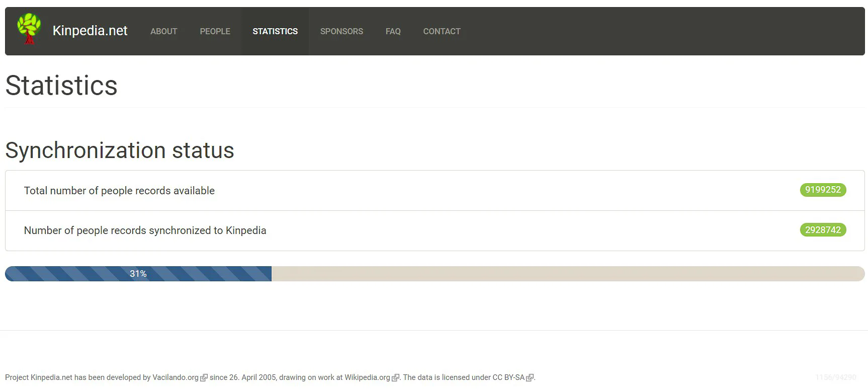
Task: Open the Kinpedia.net home title
Action: (90, 31)
